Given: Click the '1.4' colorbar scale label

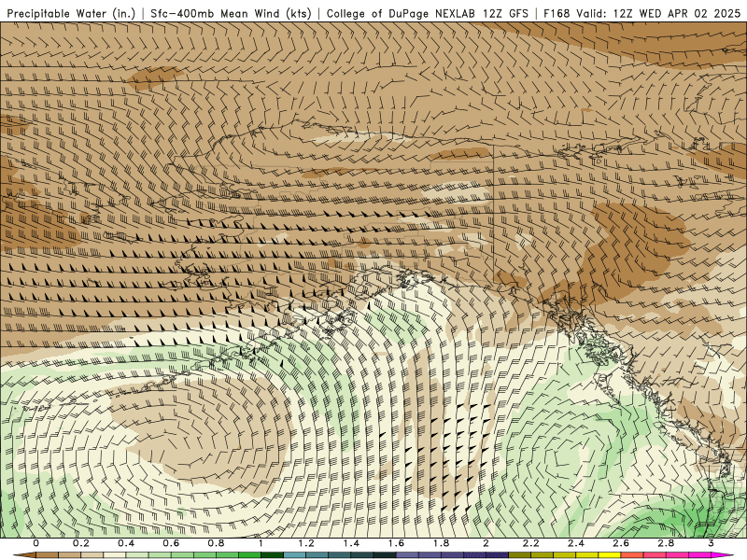Looking at the screenshot, I should (x=351, y=543).
